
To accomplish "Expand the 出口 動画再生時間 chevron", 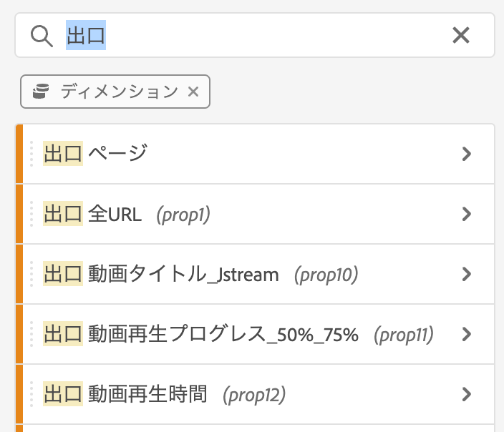I will pos(467,394).
